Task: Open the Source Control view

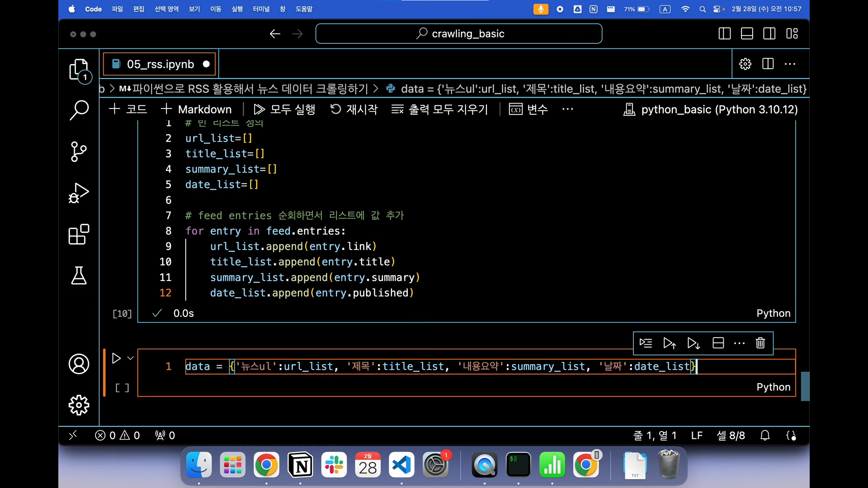Action: (79, 151)
